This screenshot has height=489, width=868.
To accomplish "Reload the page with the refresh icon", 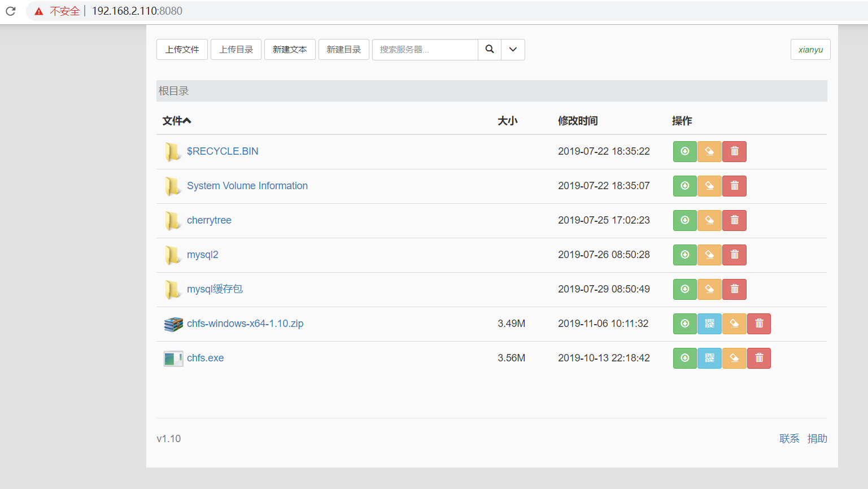I will [10, 10].
